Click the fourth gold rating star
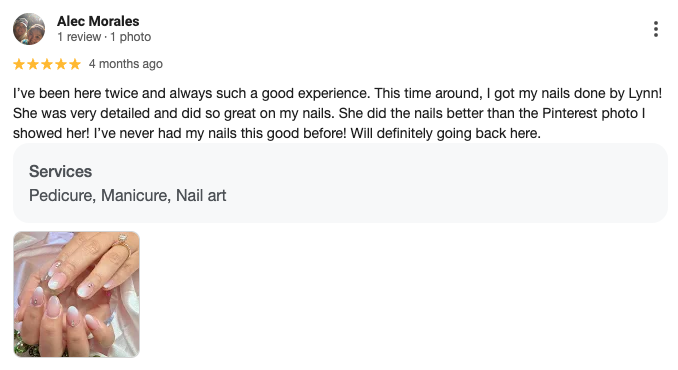The height and width of the screenshot is (370, 678). [61, 64]
